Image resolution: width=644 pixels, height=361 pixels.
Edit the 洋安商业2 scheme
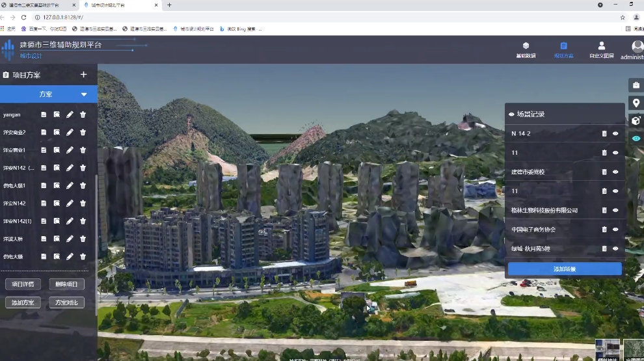(x=70, y=132)
